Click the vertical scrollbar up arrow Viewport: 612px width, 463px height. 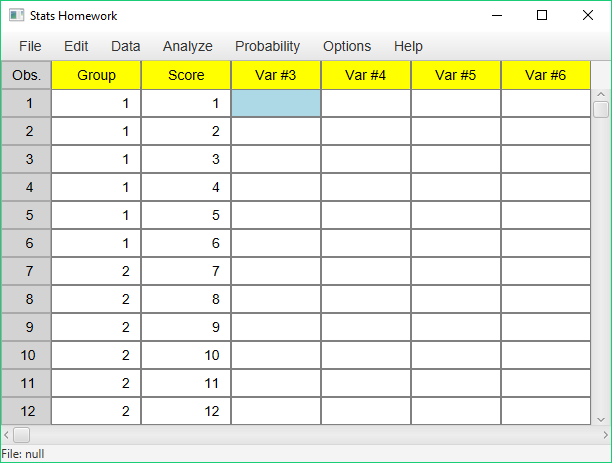click(601, 94)
